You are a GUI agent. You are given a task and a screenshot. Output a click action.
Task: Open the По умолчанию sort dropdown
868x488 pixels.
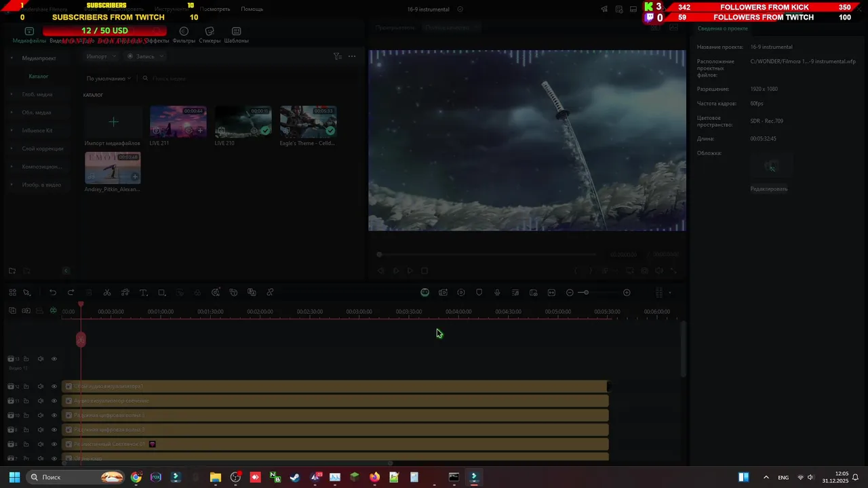[x=108, y=79]
